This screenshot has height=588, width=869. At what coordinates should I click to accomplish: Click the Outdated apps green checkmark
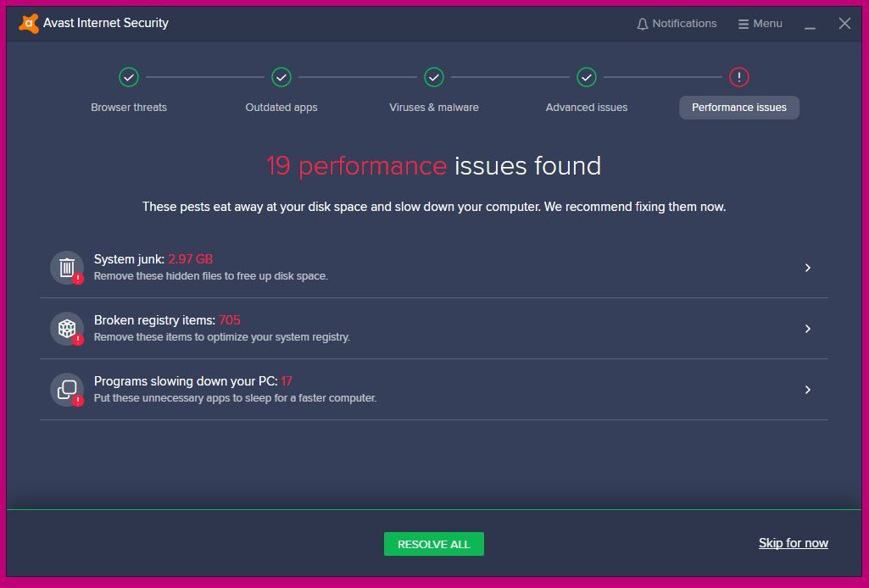point(281,77)
